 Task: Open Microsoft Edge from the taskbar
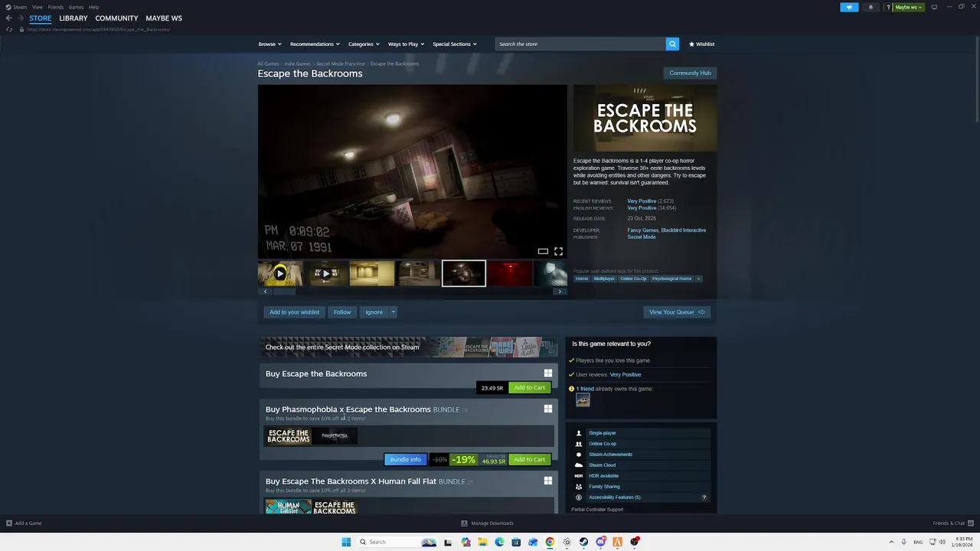499,542
